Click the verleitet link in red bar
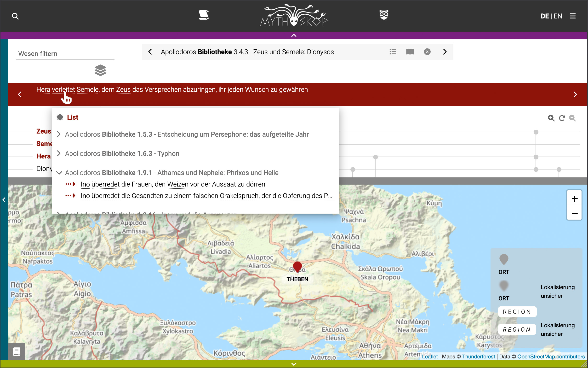The image size is (588, 368). point(63,90)
